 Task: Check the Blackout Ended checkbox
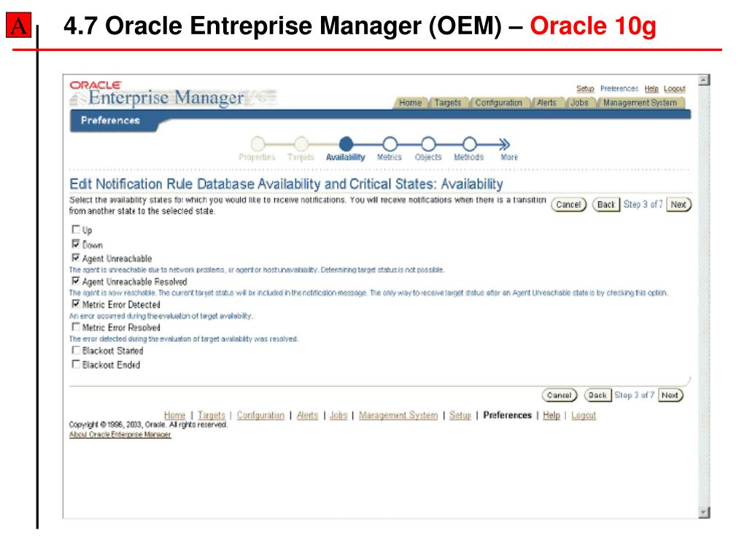[x=75, y=365]
